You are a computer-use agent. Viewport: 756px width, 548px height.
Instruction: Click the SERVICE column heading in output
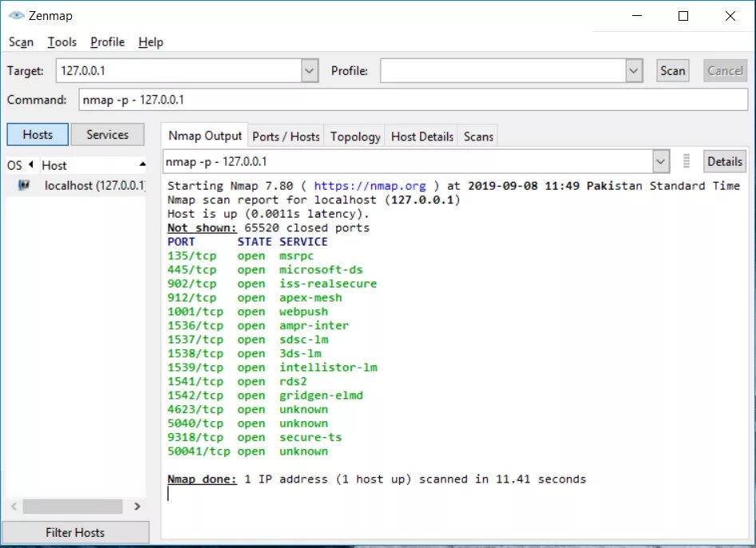[303, 242]
